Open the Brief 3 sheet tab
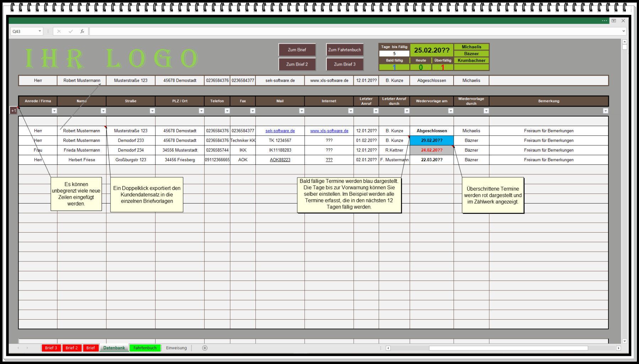The width and height of the screenshot is (639, 364). click(x=51, y=348)
